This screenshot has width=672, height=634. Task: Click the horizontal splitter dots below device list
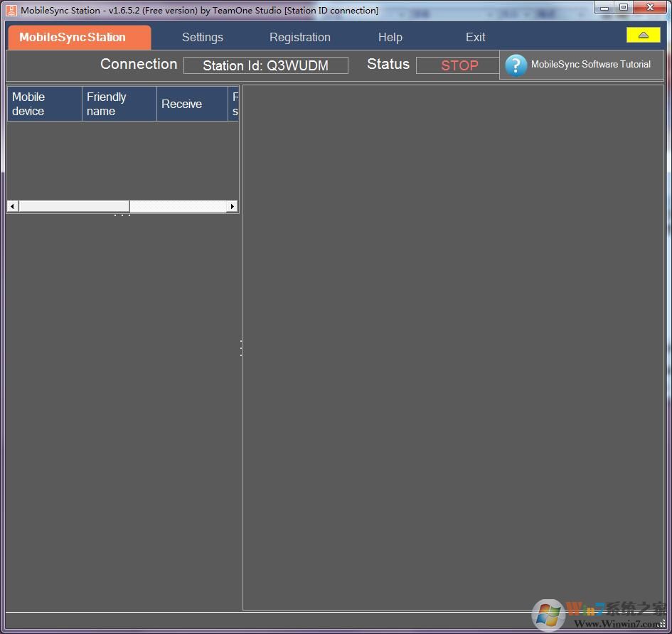tap(122, 215)
